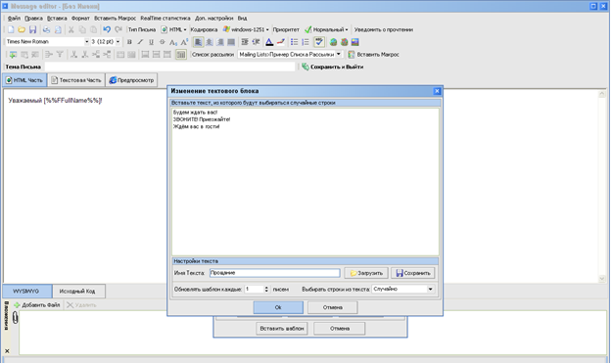Click Ok in the text block dialog
This screenshot has height=364, width=612.
pyautogui.click(x=278, y=307)
